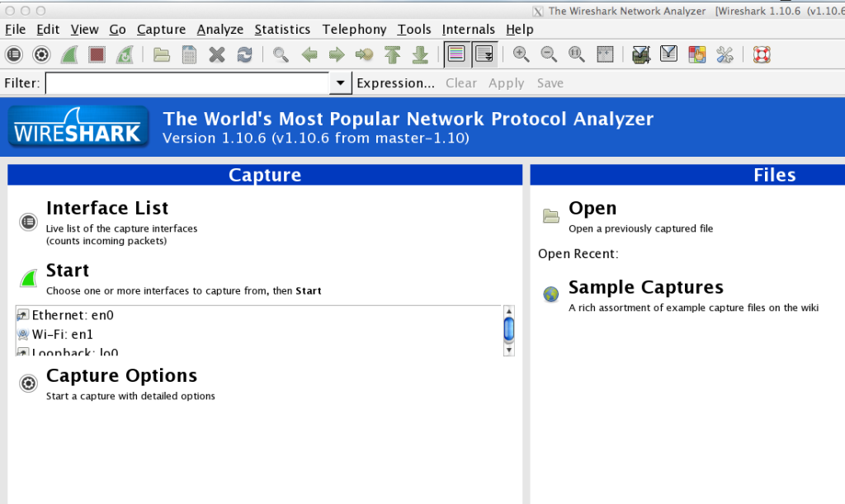Click the red stop capture toolbar icon
The image size is (845, 504).
coord(97,55)
